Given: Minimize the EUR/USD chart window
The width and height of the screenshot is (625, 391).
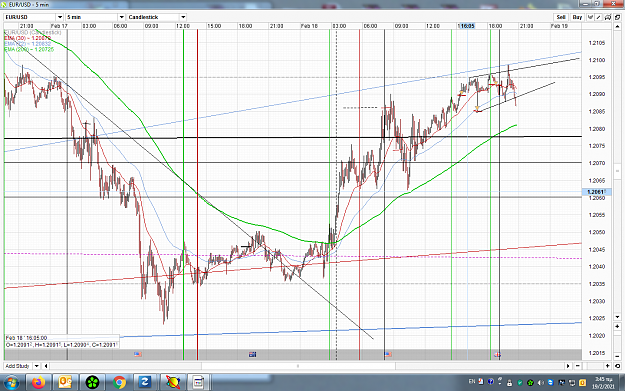Looking at the screenshot, I should pos(587,4).
